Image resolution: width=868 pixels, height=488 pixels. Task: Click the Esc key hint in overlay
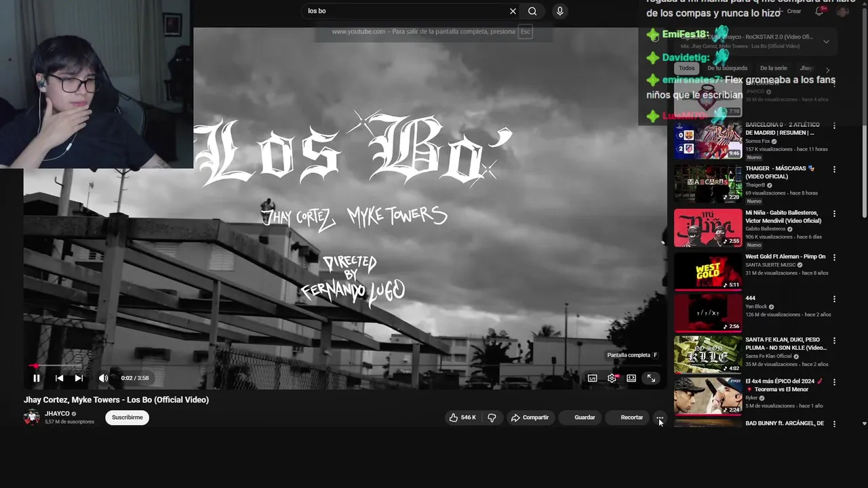[525, 31]
